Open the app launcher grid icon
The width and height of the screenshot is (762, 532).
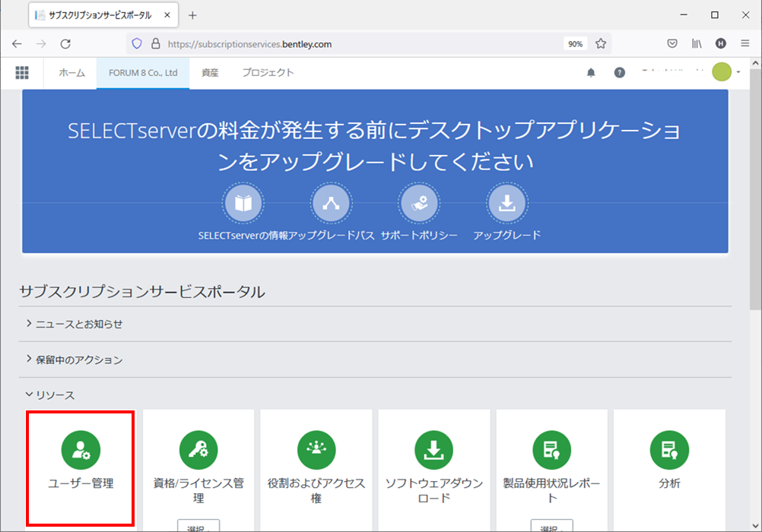[22, 72]
